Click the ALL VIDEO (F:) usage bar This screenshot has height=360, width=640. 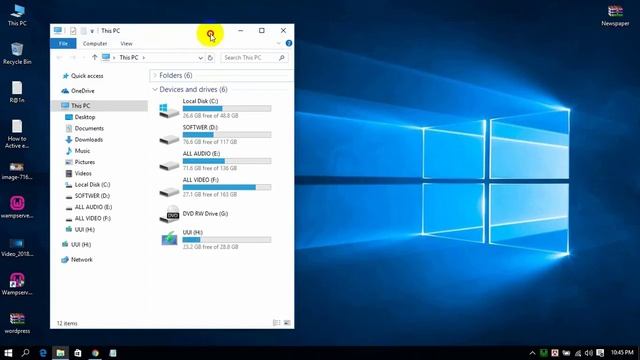pyautogui.click(x=227, y=187)
